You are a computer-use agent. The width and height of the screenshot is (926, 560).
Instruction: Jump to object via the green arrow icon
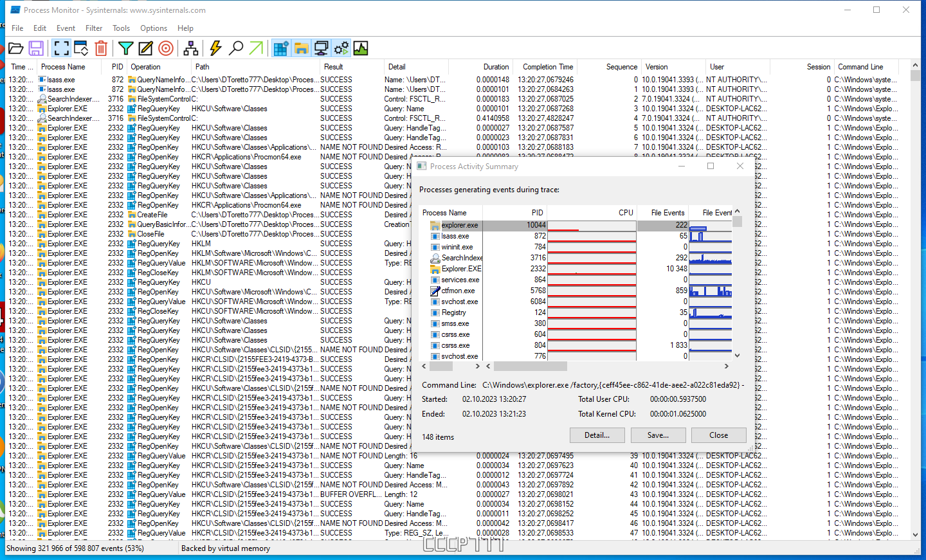pyautogui.click(x=256, y=48)
